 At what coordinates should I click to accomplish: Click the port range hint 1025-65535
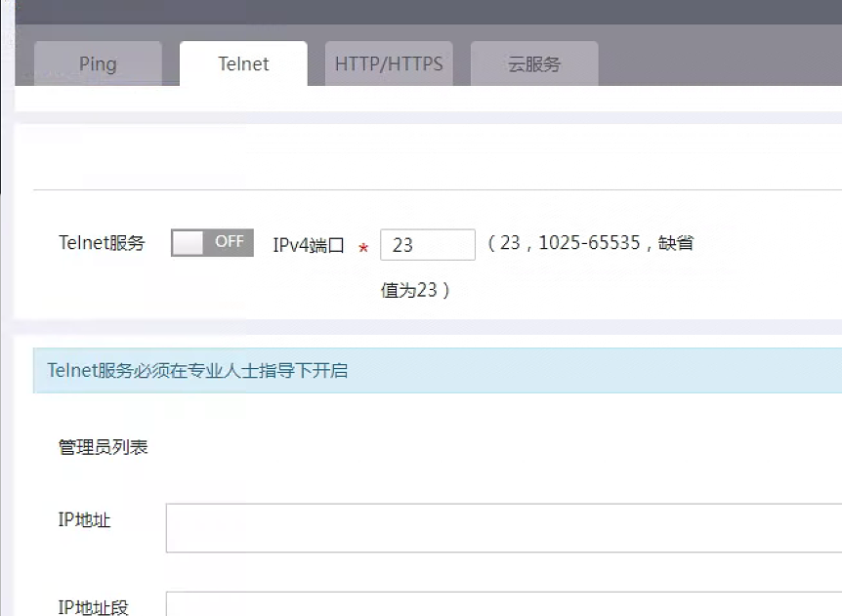click(x=589, y=243)
